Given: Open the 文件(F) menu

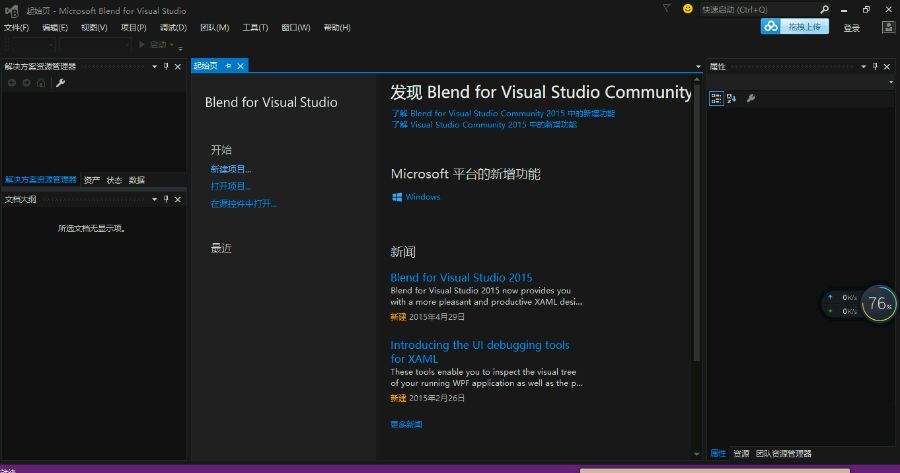Looking at the screenshot, I should [x=16, y=28].
